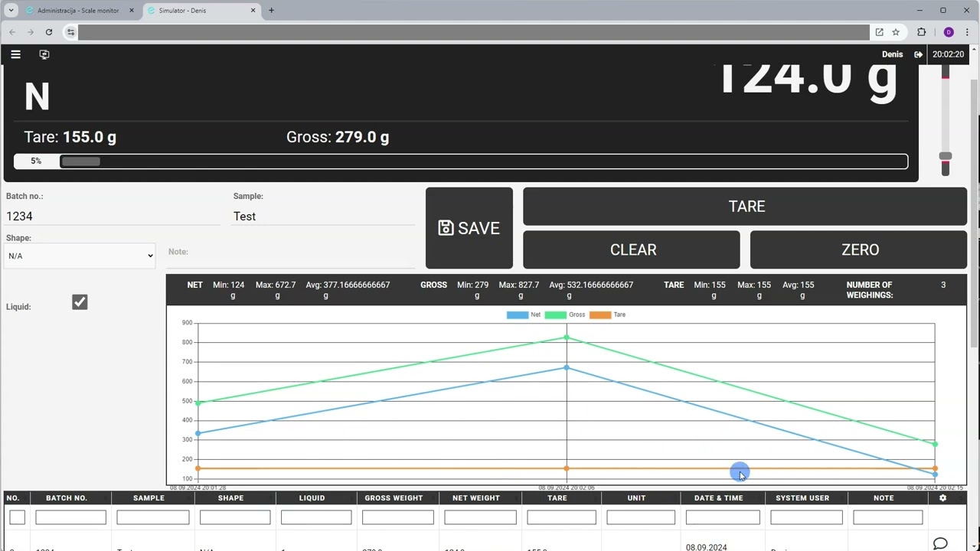Click the CLEAR button
This screenshot has height=551, width=980.
coord(632,249)
